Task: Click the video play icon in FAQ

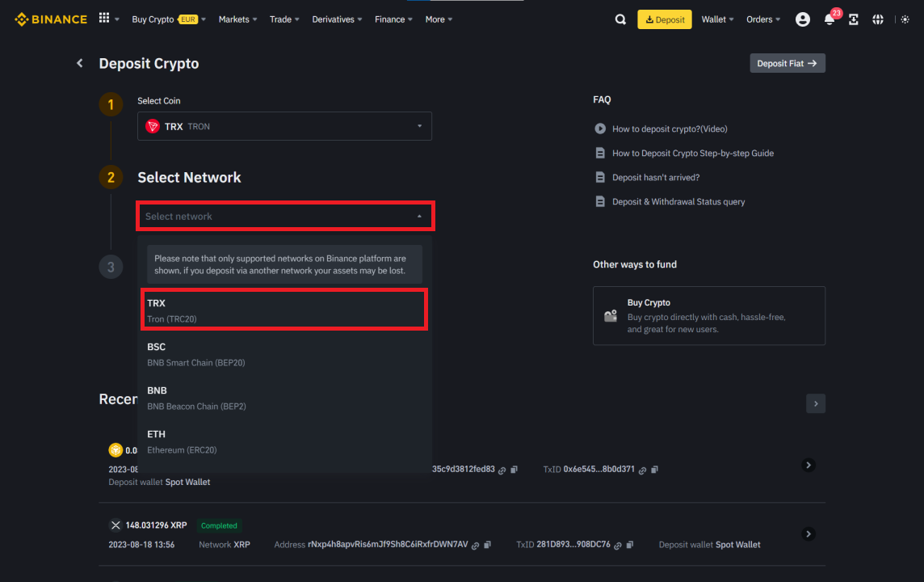Action: tap(600, 129)
